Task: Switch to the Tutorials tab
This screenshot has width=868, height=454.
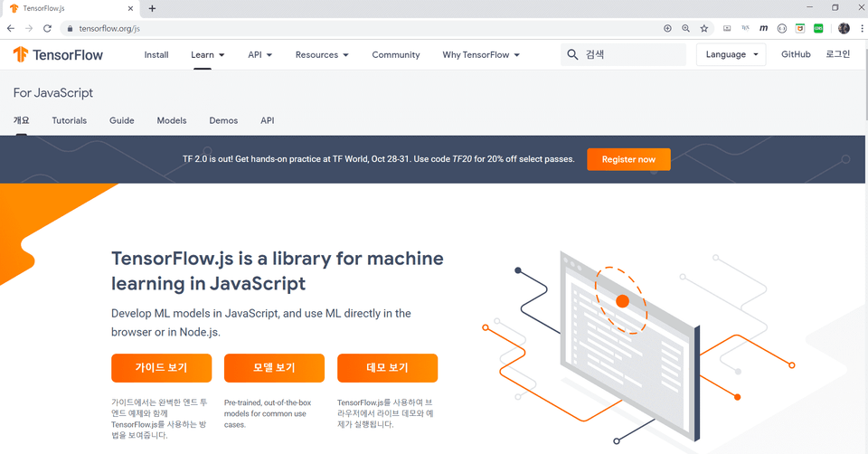Action: click(x=70, y=120)
